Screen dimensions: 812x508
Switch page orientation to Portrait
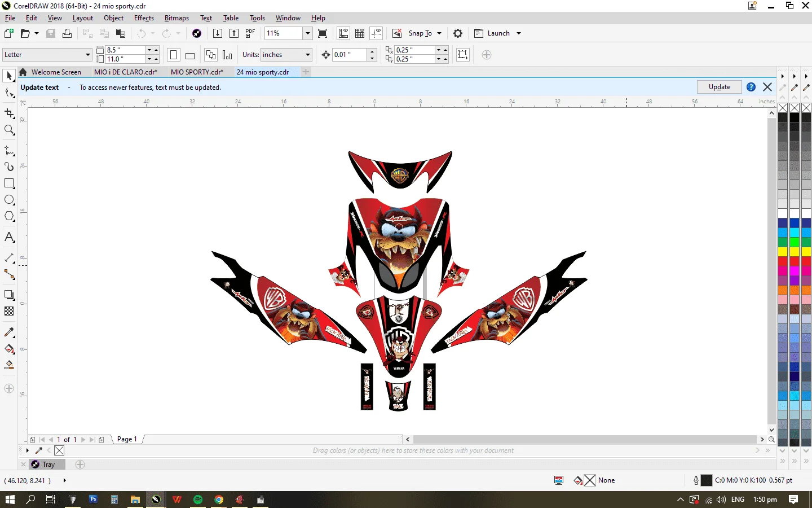pos(174,55)
